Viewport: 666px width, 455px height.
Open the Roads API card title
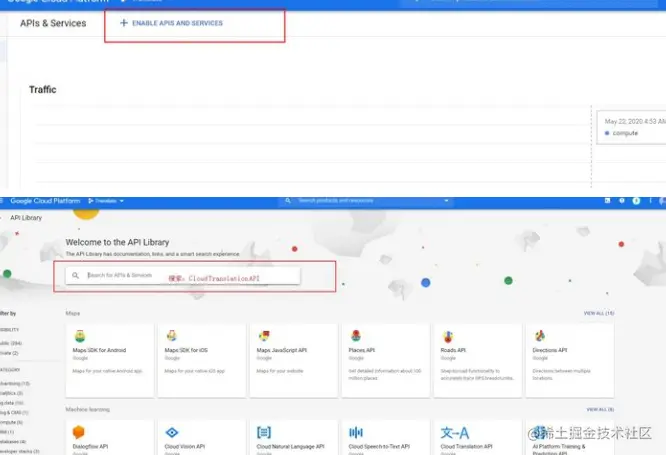coord(453,350)
